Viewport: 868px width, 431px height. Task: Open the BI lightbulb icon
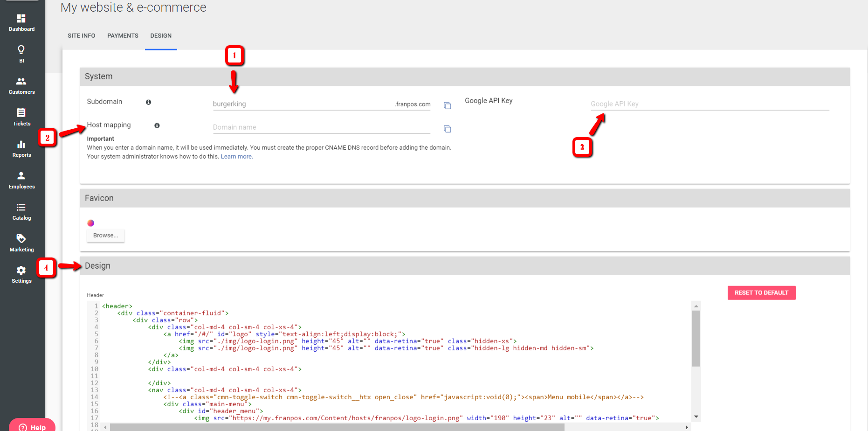click(x=21, y=54)
